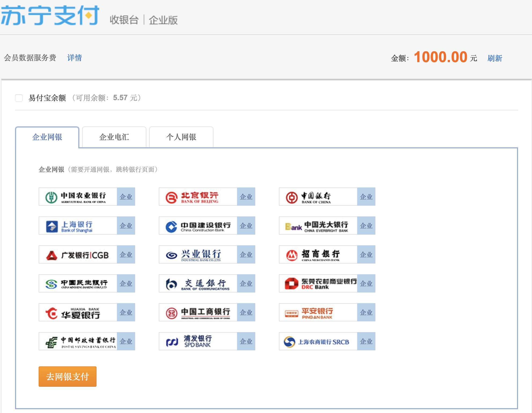Open the 企业电汇 tab
Viewport: 532px width, 413px height.
114,137
